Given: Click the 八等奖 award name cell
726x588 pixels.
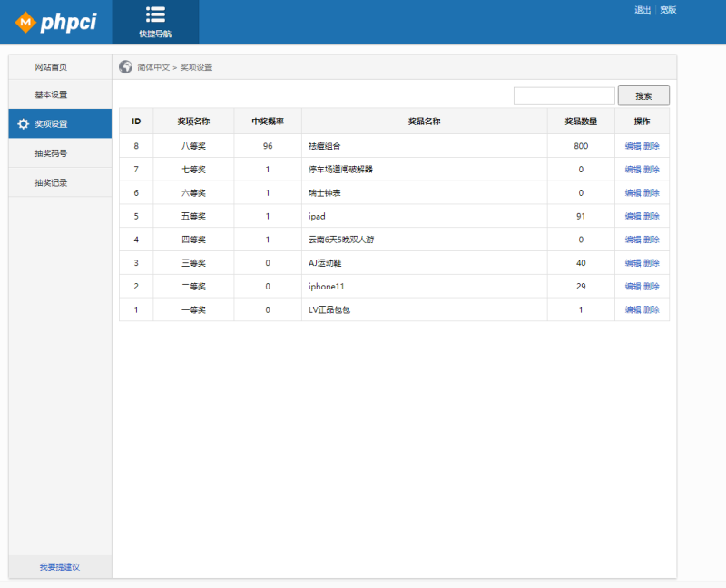Looking at the screenshot, I should coord(193,146).
